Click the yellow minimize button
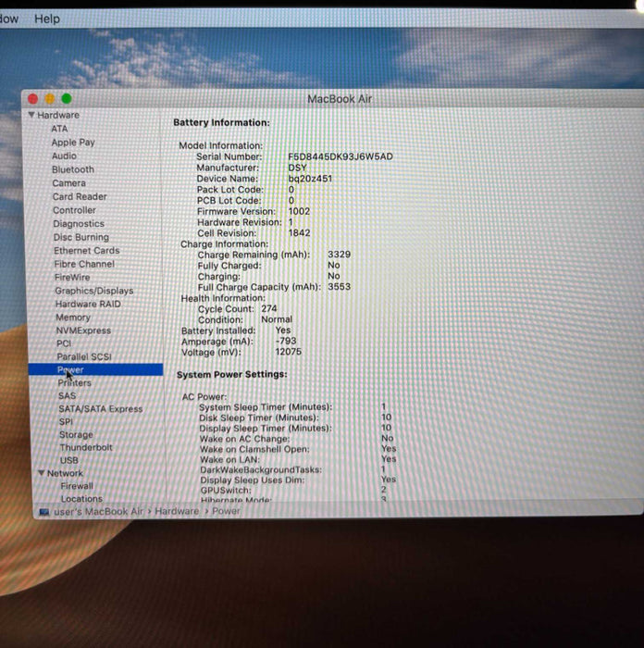Screen dimensions: 644x648 pyautogui.click(x=50, y=99)
